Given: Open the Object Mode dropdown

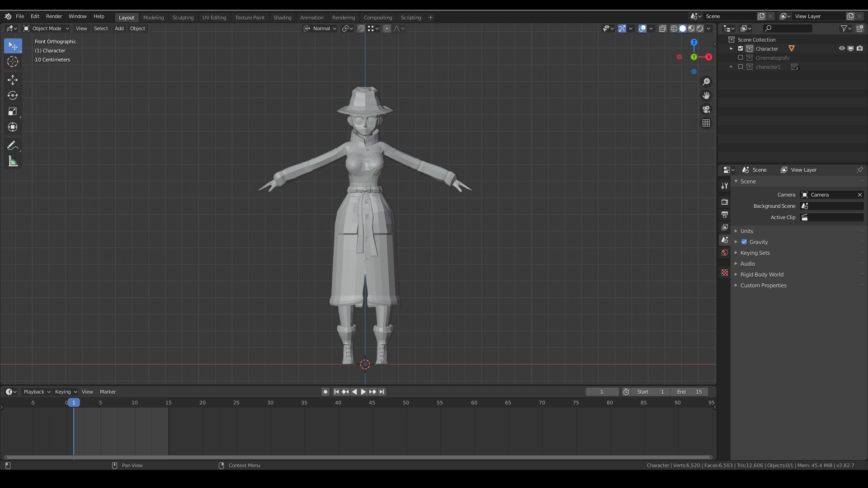Looking at the screenshot, I should coord(46,28).
